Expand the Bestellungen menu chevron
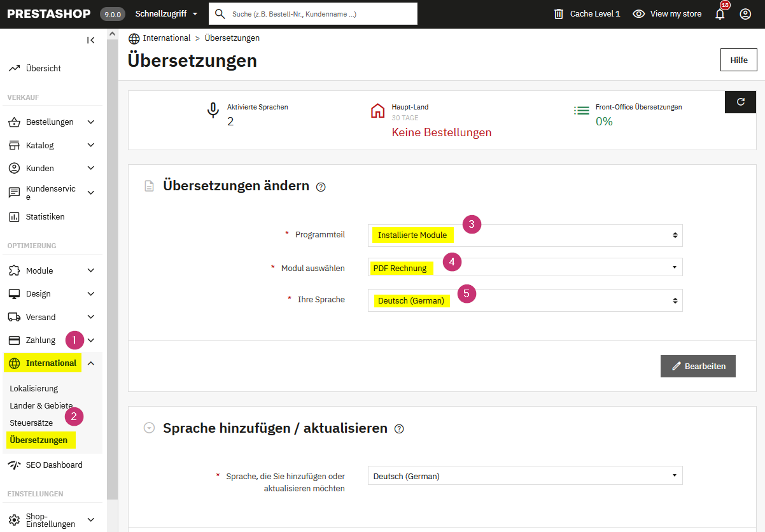This screenshot has height=532, width=765. [x=91, y=122]
